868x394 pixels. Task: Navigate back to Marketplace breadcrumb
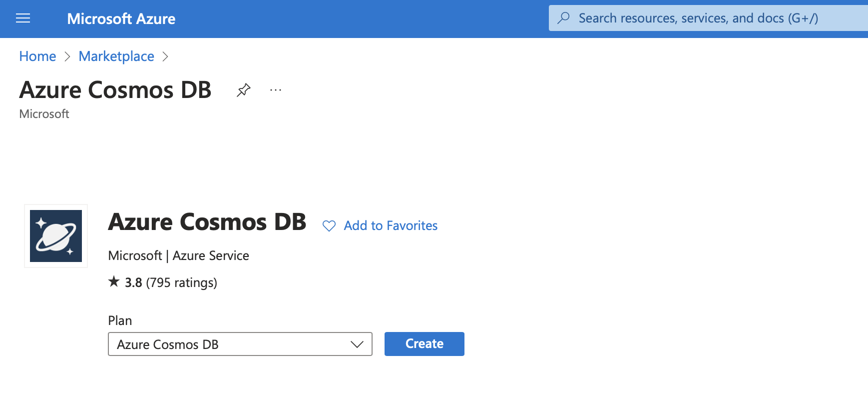(116, 56)
